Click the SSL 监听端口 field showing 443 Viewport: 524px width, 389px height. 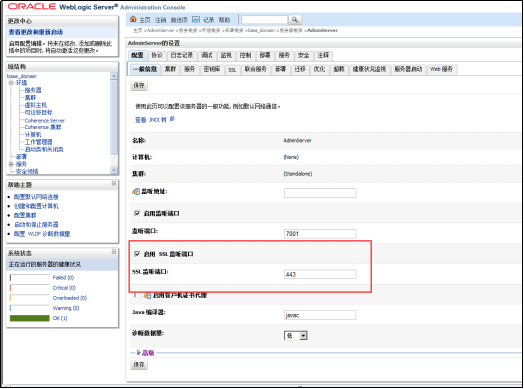pos(320,274)
